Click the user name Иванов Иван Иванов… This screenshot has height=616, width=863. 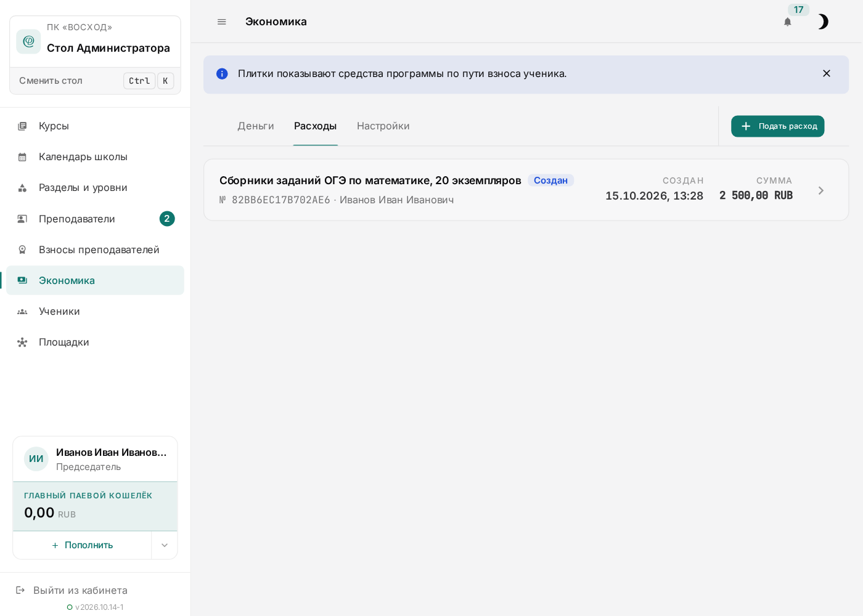click(x=112, y=453)
